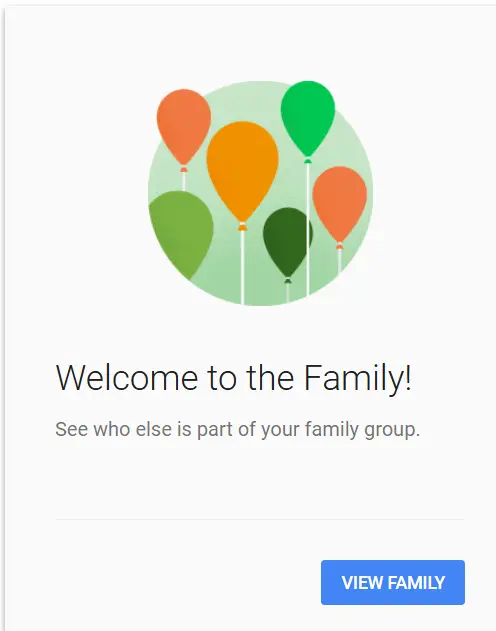496x631 pixels.
Task: Click the long string of the bright green balloon
Action: coord(308,230)
